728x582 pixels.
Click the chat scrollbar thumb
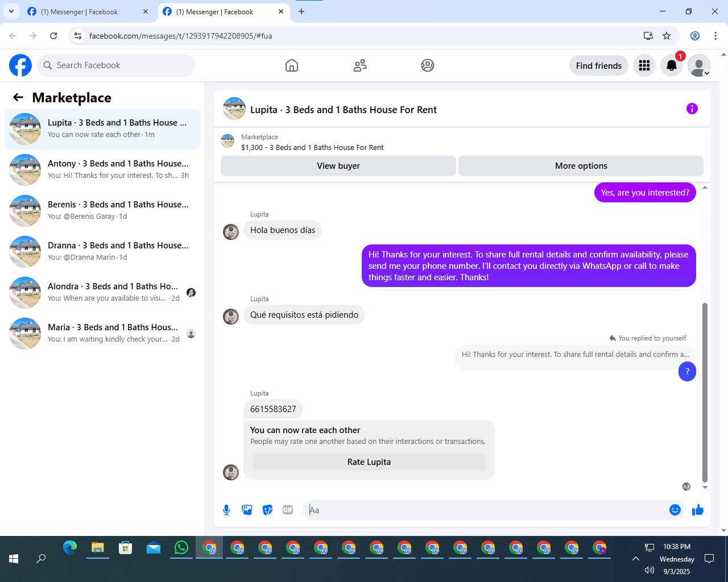pyautogui.click(x=705, y=392)
